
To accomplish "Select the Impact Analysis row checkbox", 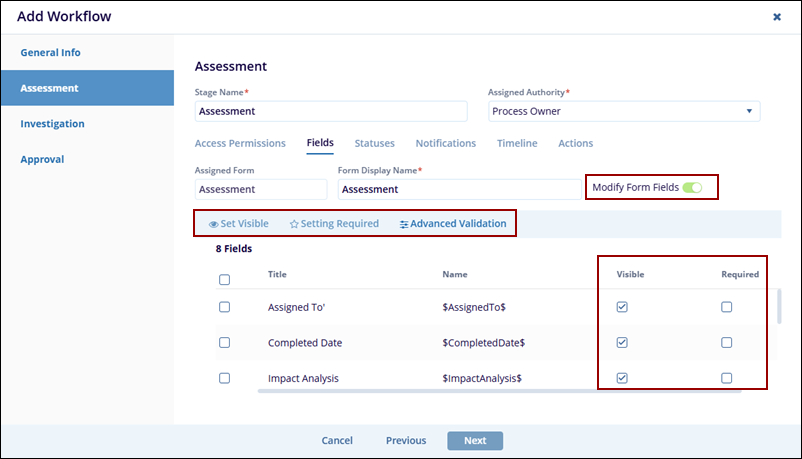I will pyautogui.click(x=224, y=378).
